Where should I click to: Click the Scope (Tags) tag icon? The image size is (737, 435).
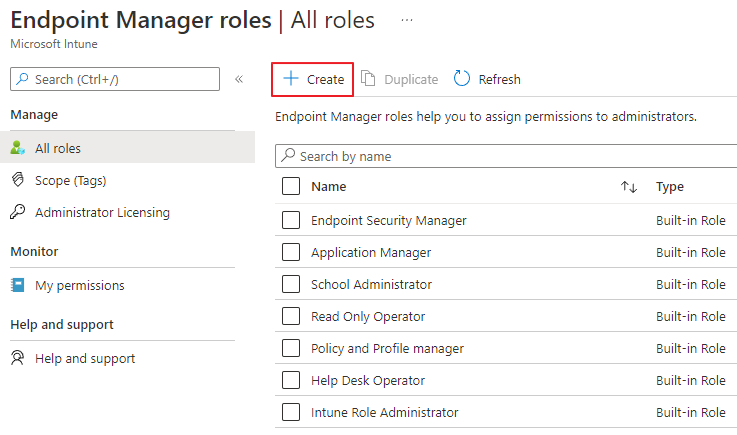[17, 180]
